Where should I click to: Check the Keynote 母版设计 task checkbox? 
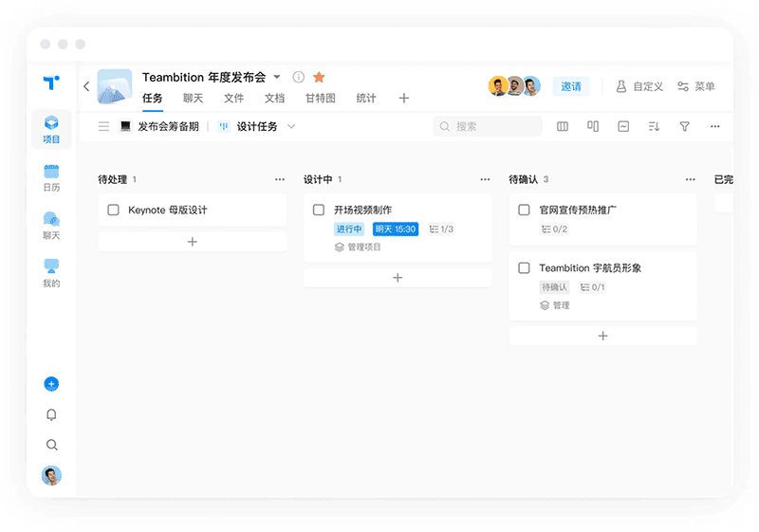coord(113,210)
